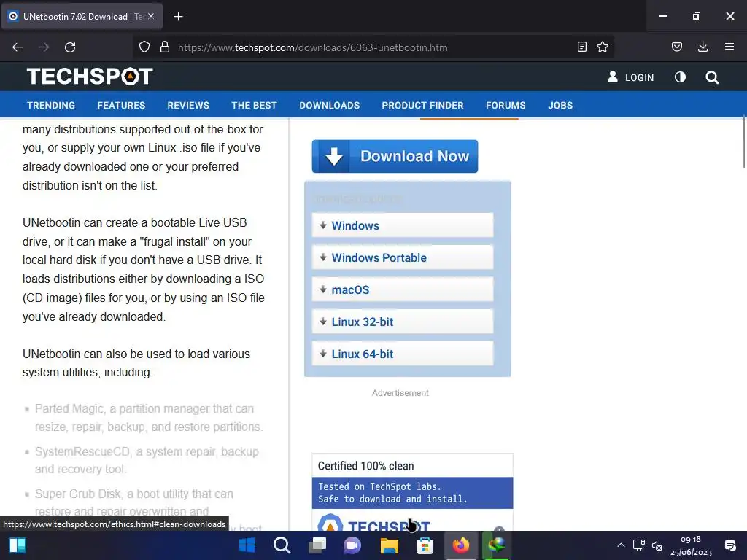Image resolution: width=747 pixels, height=560 pixels.
Task: Click 'Tested on TechSpot labs' banner
Action: pos(413,493)
